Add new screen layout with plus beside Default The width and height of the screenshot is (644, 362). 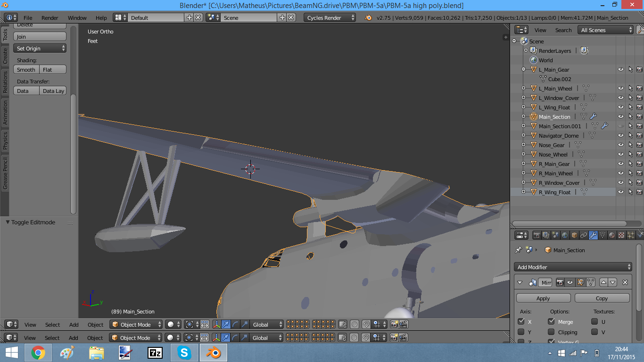coord(190,17)
